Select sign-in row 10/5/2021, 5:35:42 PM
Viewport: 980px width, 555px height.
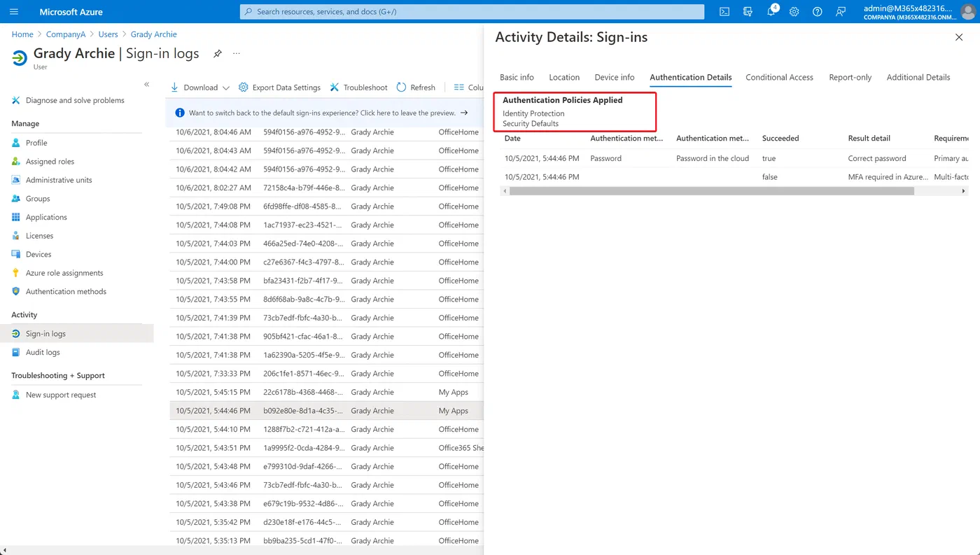tap(326, 522)
